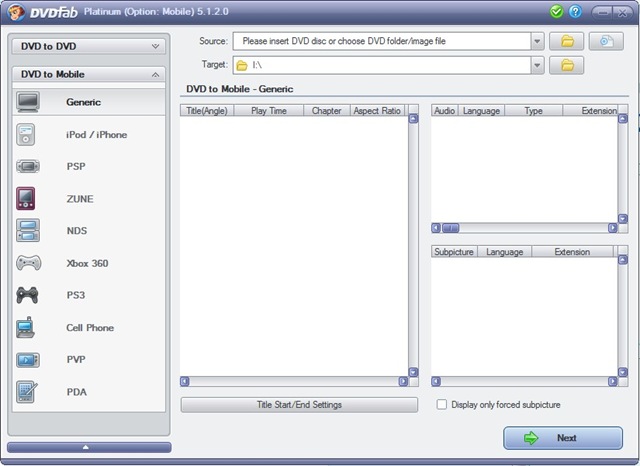Click the Play Time column header
This screenshot has height=466, width=640.
(269, 111)
